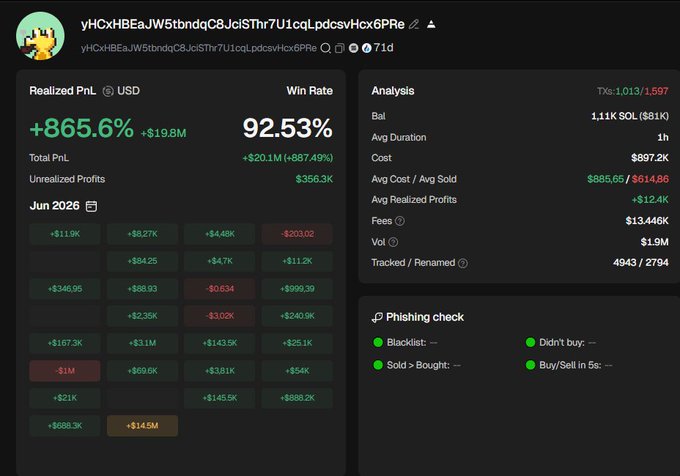Viewport: 680px width, 476px height.
Task: Click the green dot beside Didn't buy
Action: (530, 342)
